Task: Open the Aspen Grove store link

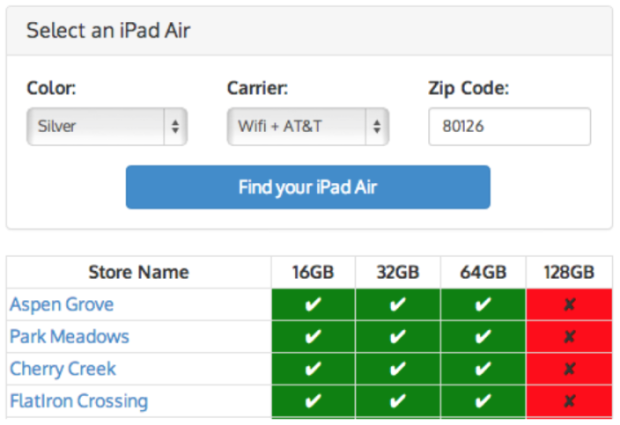Action: 62,304
